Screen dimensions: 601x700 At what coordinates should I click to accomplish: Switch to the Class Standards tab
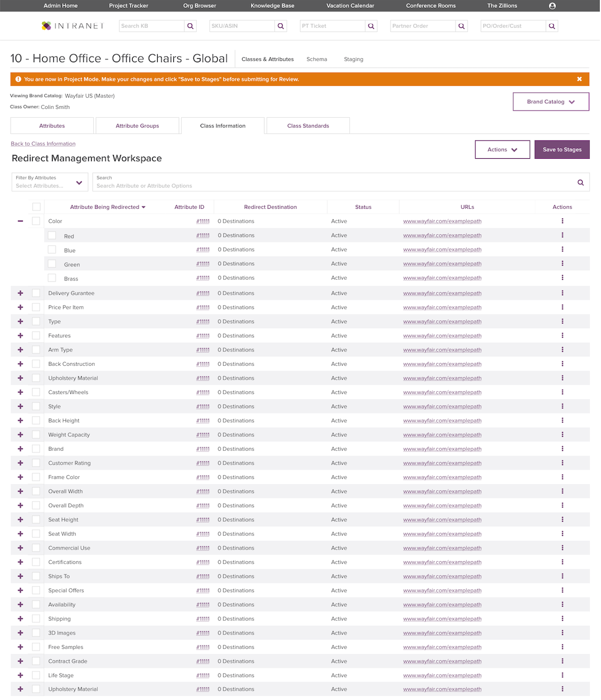(x=308, y=125)
